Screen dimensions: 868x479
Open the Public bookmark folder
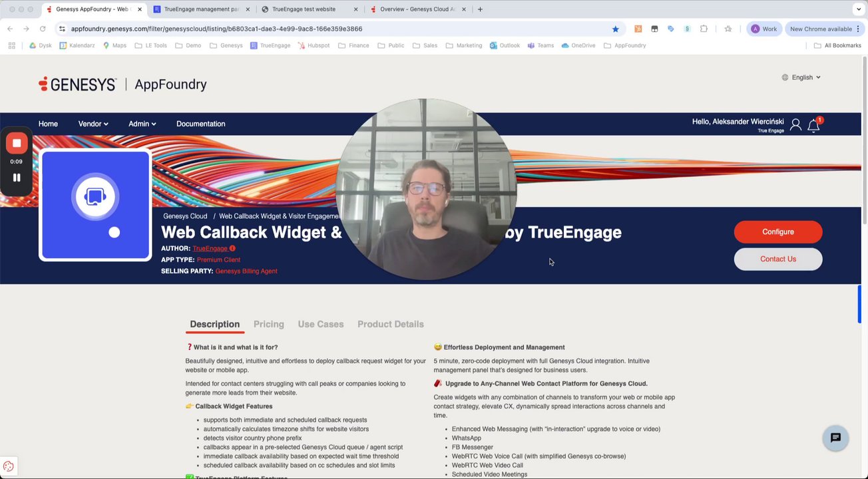tap(391, 45)
